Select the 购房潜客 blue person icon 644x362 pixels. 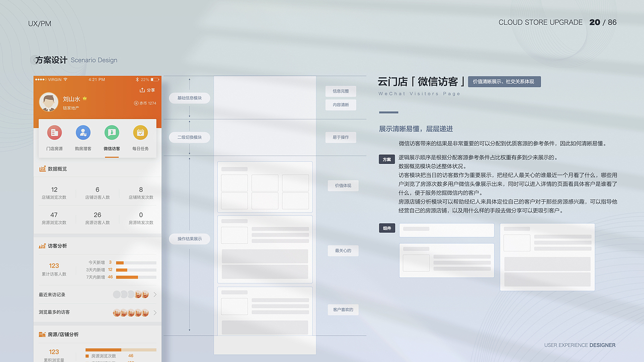click(x=83, y=132)
